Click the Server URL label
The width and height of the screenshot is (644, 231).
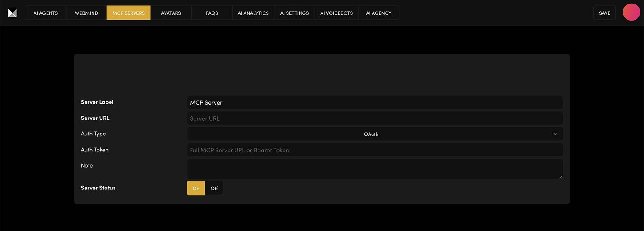point(95,118)
